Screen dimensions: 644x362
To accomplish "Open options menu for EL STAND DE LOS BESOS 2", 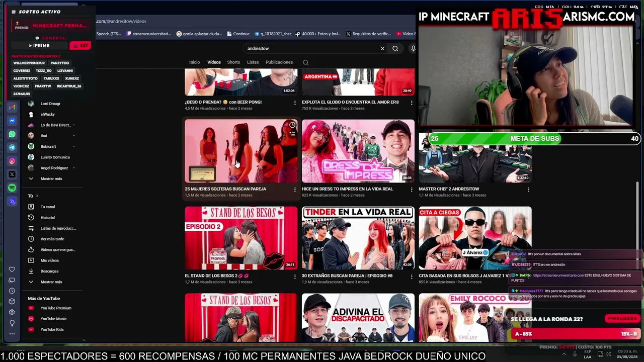I will [x=295, y=276].
